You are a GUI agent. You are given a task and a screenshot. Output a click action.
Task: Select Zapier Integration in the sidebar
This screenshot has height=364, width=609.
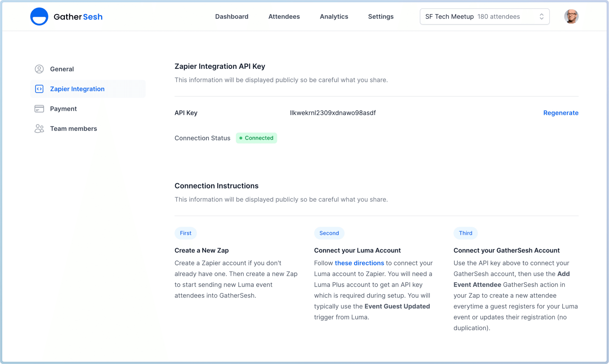88,89
